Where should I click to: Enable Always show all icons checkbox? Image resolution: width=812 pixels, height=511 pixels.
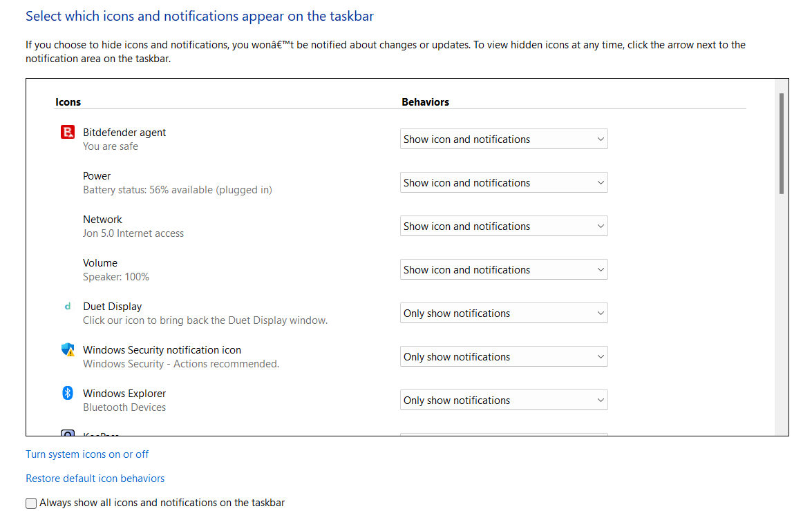(31, 503)
